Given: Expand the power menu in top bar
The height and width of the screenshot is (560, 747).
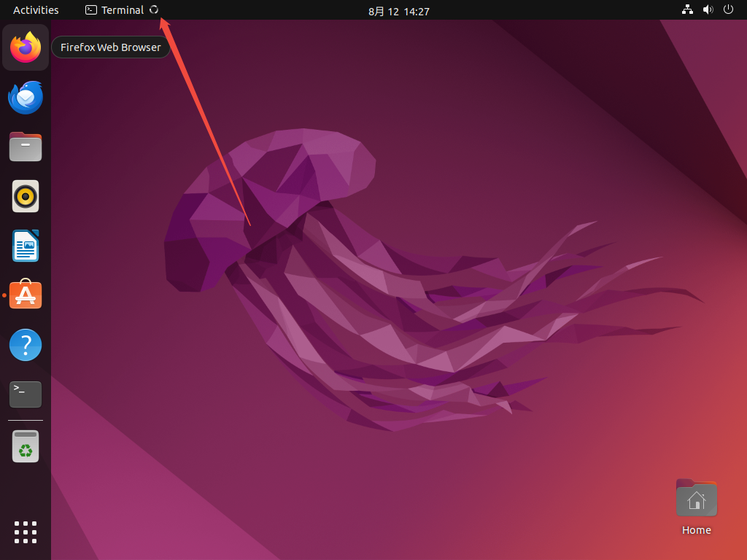Looking at the screenshot, I should [728, 10].
